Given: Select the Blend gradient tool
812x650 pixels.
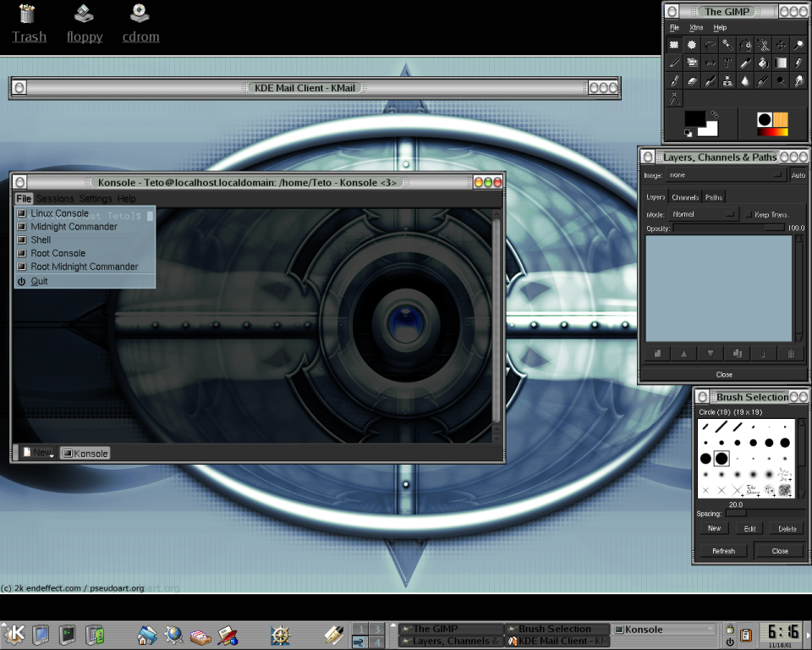Looking at the screenshot, I should 781,63.
